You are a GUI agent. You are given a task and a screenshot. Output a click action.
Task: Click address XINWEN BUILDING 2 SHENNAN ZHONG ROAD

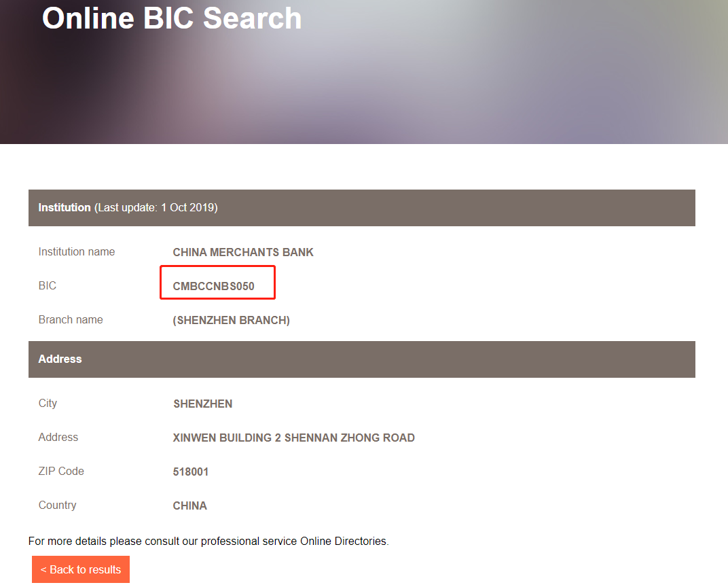pos(294,438)
